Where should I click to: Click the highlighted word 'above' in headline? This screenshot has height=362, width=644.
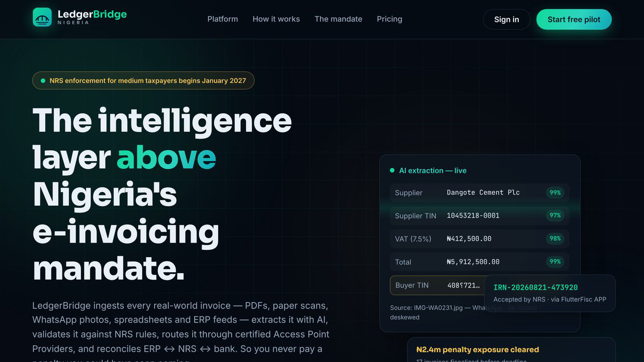coord(166,158)
